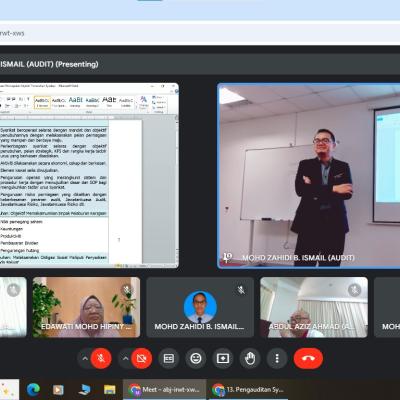Raise your hand in the meeting
The height and width of the screenshot is (400, 400).
click(250, 358)
